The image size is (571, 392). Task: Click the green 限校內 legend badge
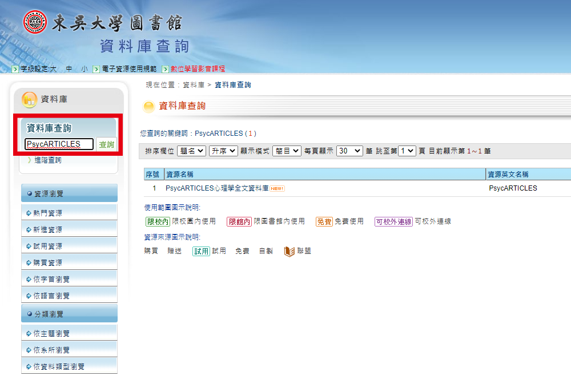click(x=158, y=221)
